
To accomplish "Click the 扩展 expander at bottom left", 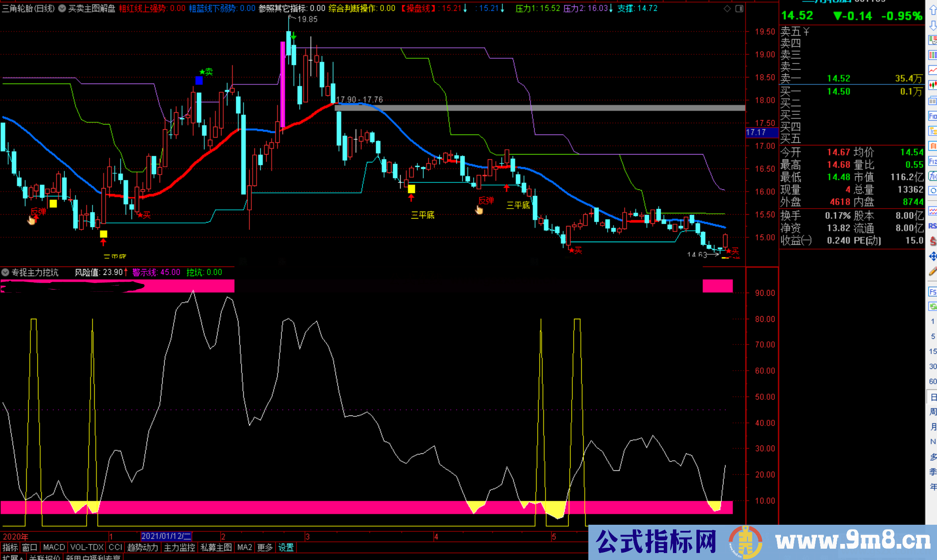I will coord(13,557).
